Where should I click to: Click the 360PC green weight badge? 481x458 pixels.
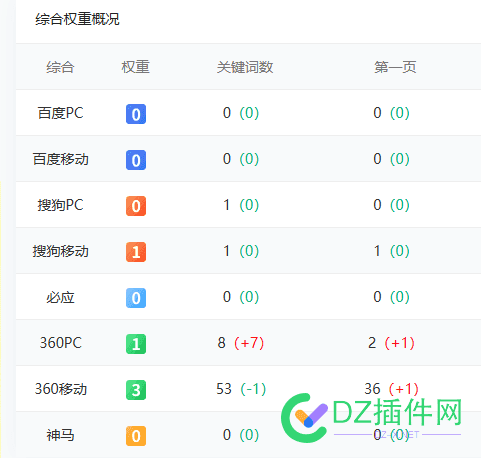[x=136, y=344]
